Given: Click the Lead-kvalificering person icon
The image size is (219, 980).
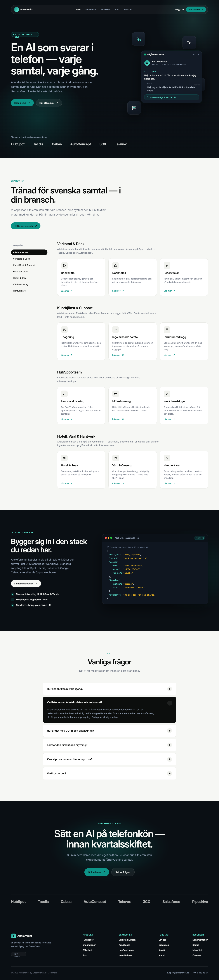Looking at the screenshot, I should (64, 394).
